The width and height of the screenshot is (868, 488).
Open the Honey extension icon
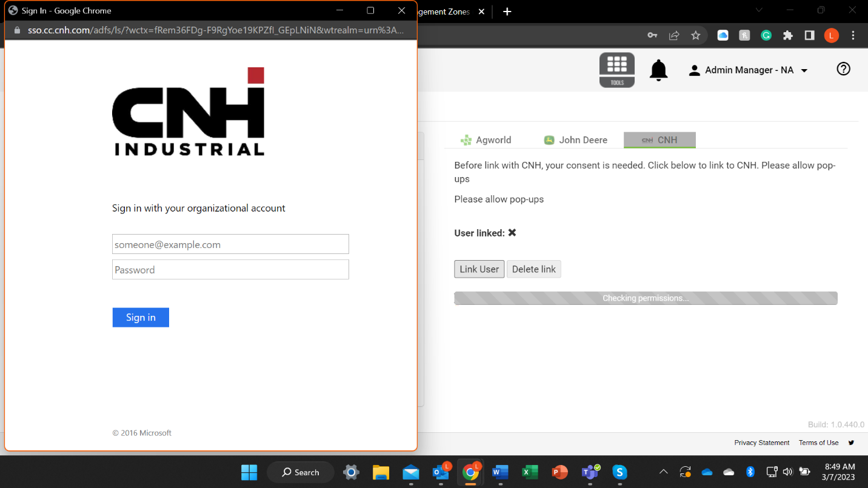744,36
